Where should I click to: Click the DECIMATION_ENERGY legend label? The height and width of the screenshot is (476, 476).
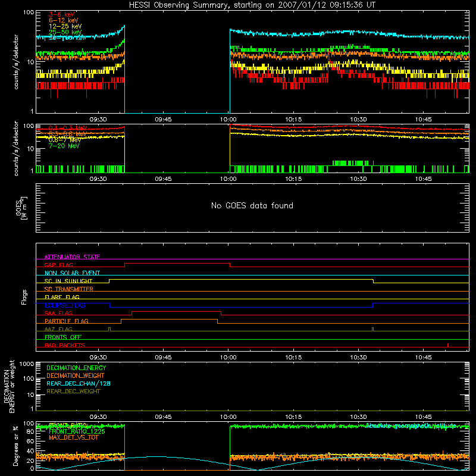[76, 368]
